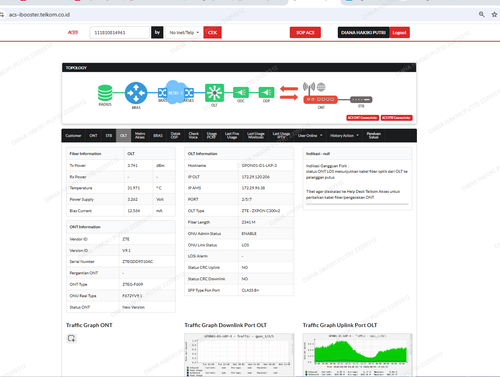Viewport: 500px width, 377px height.
Task: Click the SFP Type Pon Port value CLASS B+
Action: [x=250, y=290]
